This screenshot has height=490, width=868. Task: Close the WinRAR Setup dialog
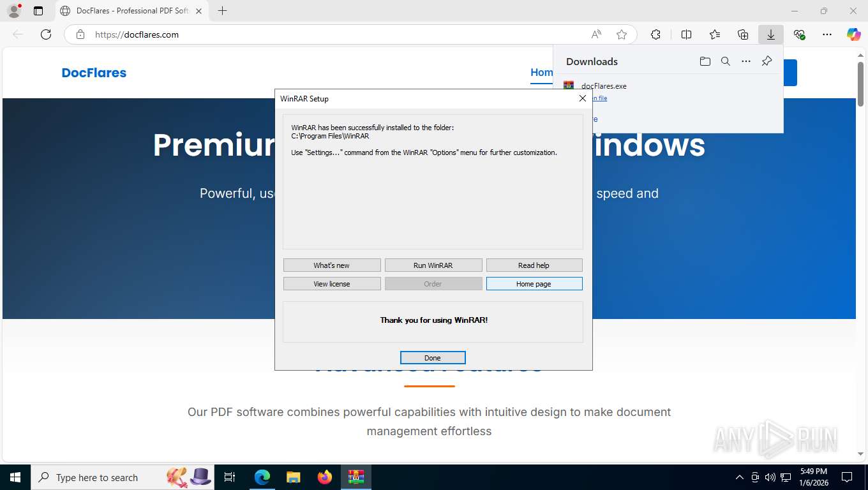pyautogui.click(x=582, y=98)
